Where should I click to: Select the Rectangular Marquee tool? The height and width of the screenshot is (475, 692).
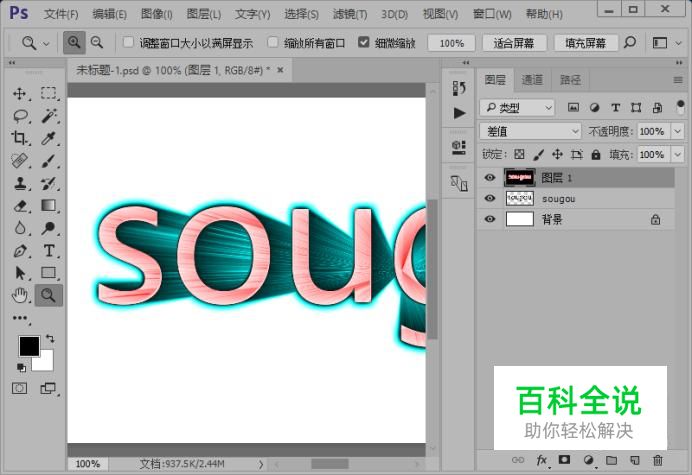(49, 94)
